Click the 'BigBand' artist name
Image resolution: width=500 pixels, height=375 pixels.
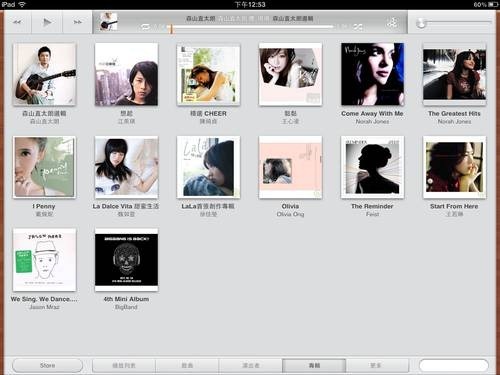coord(126,307)
